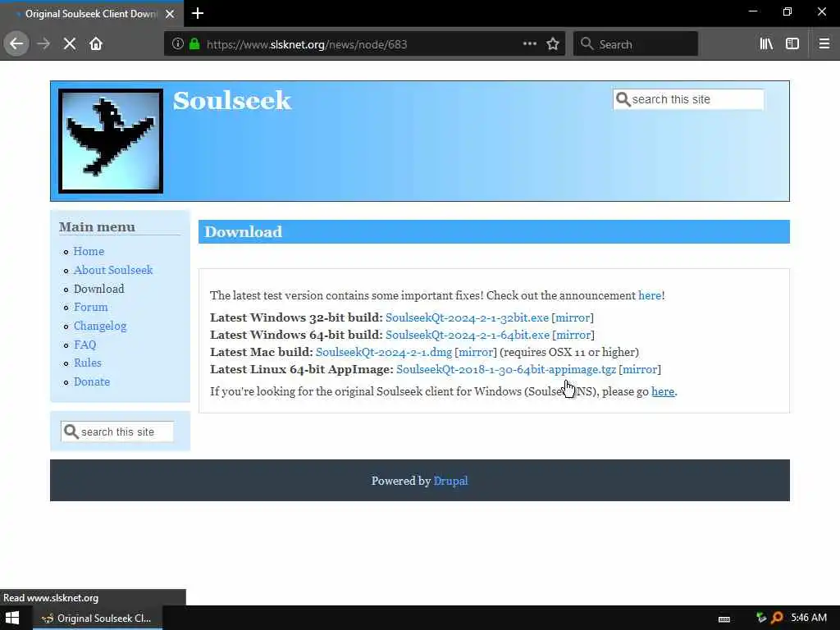Open mirror link for Linux AppImage
This screenshot has height=630, width=840.
pos(640,370)
